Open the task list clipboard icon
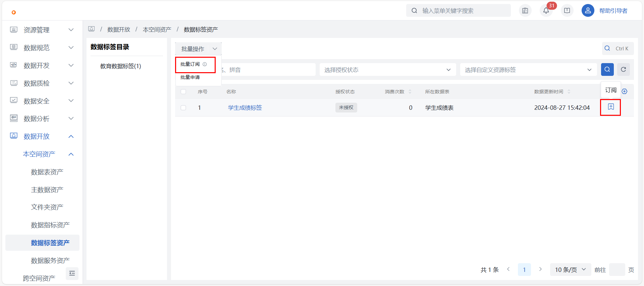Viewport: 644px width, 286px height. 525,11
